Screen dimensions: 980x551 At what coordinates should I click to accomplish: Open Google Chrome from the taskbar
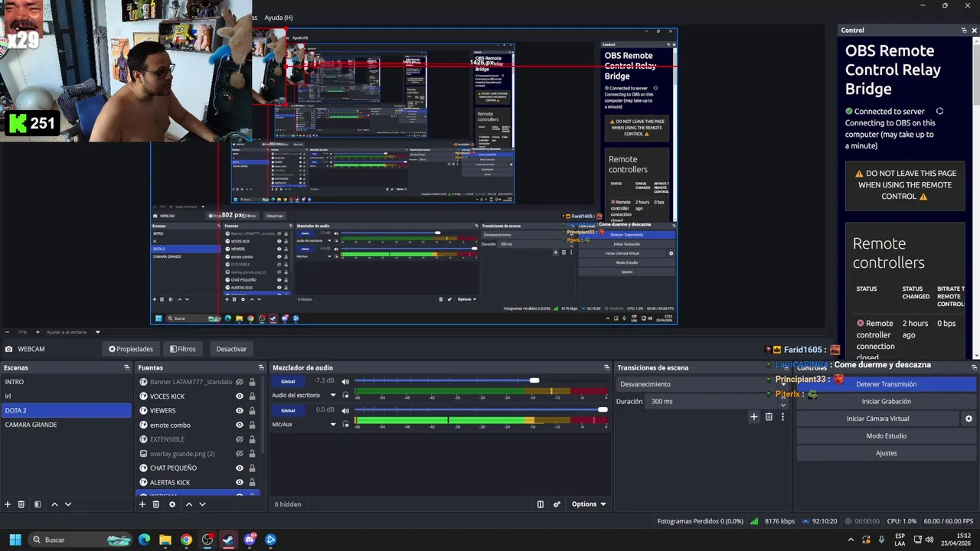pos(186,540)
